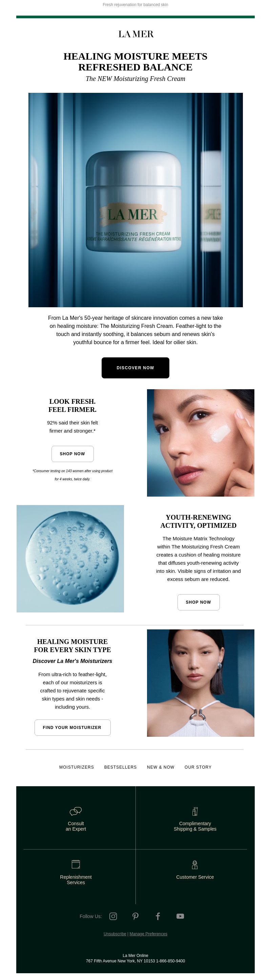
Task: Click the Moisturizing Fresh Cream jar image
Action: pyautogui.click(x=135, y=200)
